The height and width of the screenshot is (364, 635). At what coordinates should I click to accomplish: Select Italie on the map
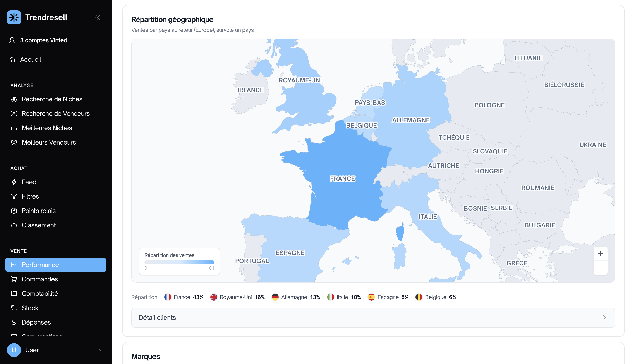pos(428,217)
